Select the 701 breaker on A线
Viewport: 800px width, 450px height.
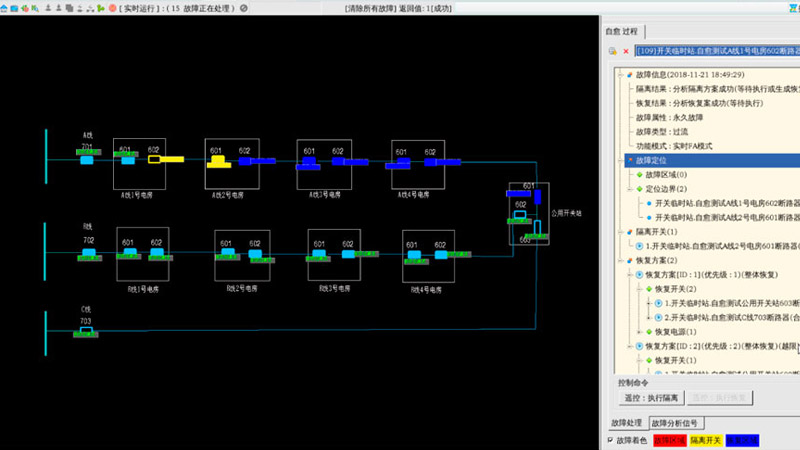(x=87, y=158)
